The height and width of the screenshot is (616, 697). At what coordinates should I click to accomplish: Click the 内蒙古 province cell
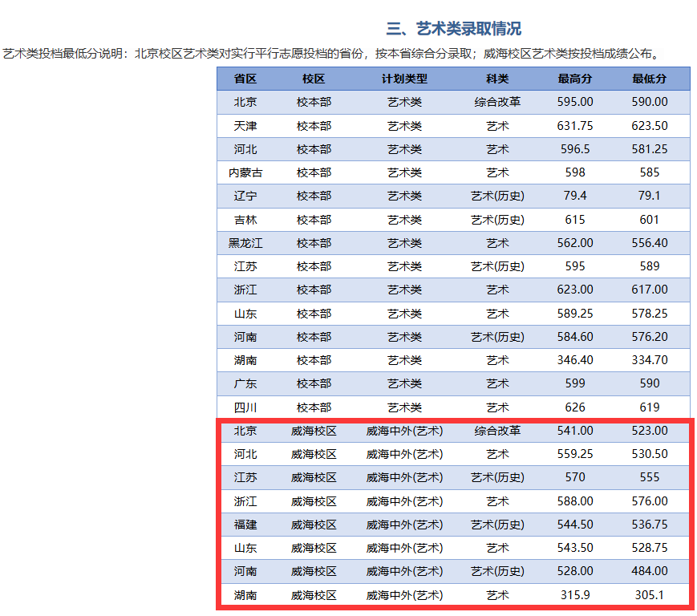tap(245, 172)
